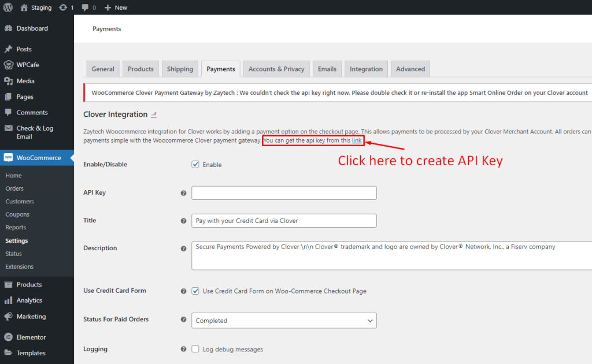
Task: Open WooCommerce Orders submenu
Action: tap(14, 188)
